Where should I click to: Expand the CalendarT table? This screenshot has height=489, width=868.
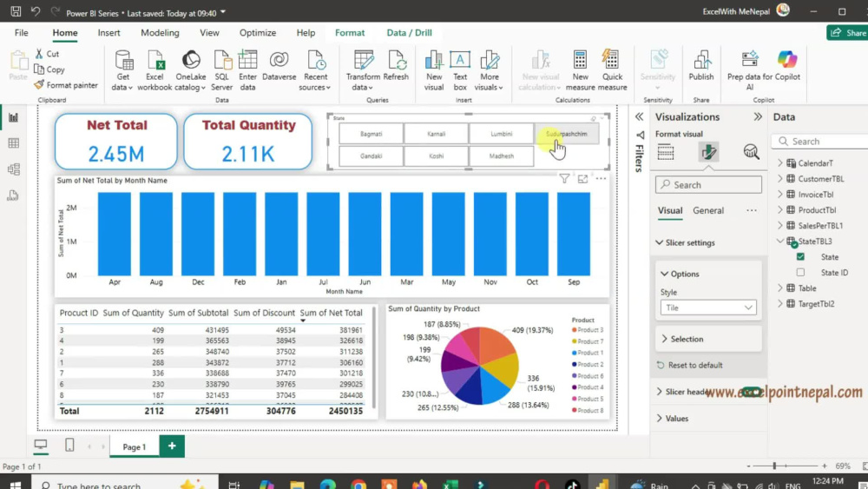[x=780, y=163]
